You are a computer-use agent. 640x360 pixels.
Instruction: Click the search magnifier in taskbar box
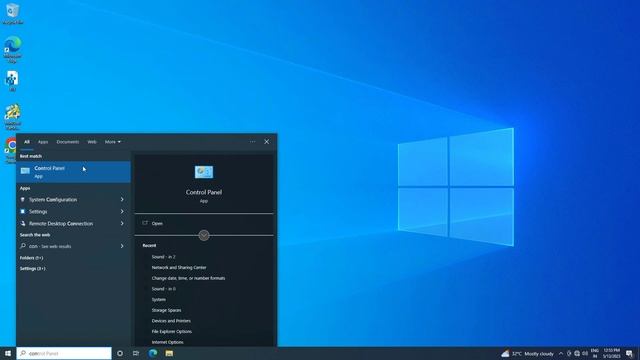point(23,353)
